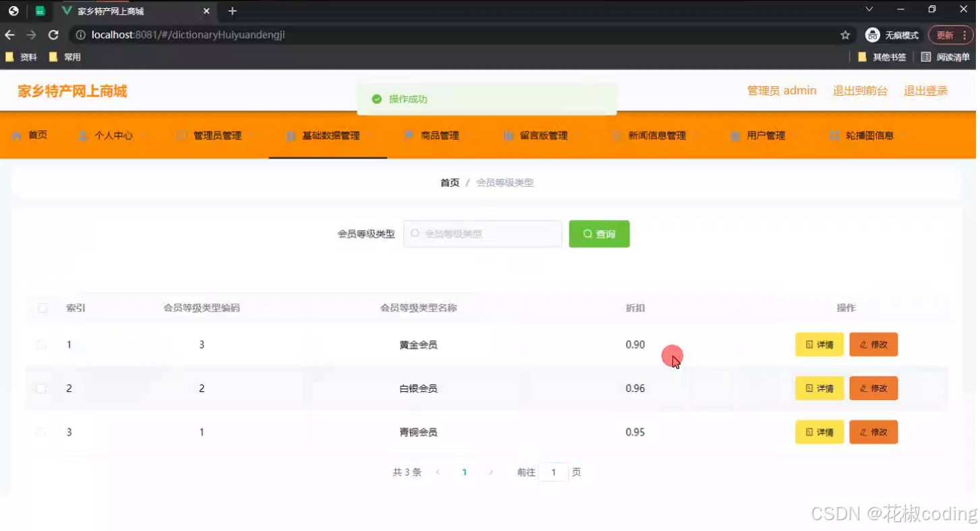Switch to the green spreadsheet pinned tab
Screen dimensions: 980x531
coord(40,11)
